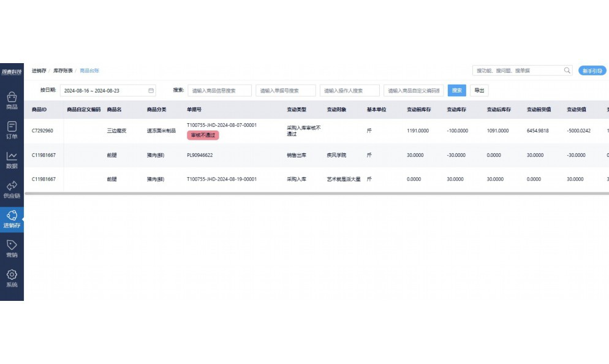Open the 数据 module in the sidebar

pyautogui.click(x=12, y=160)
